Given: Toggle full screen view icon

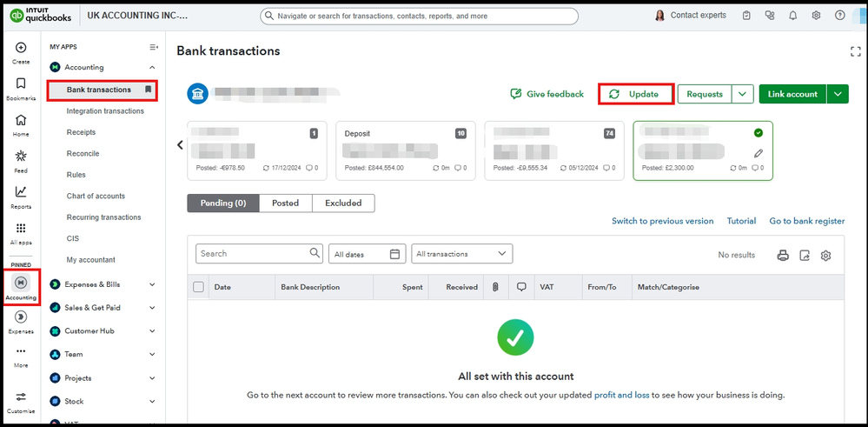Looking at the screenshot, I should tap(855, 51).
